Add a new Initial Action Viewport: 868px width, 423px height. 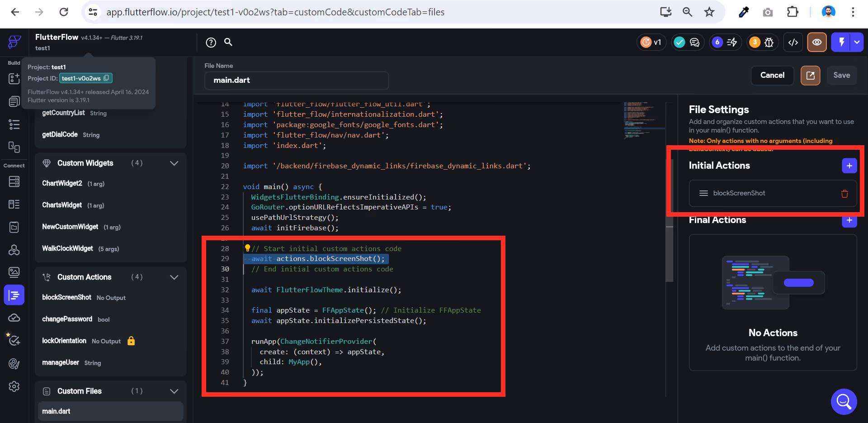point(849,166)
